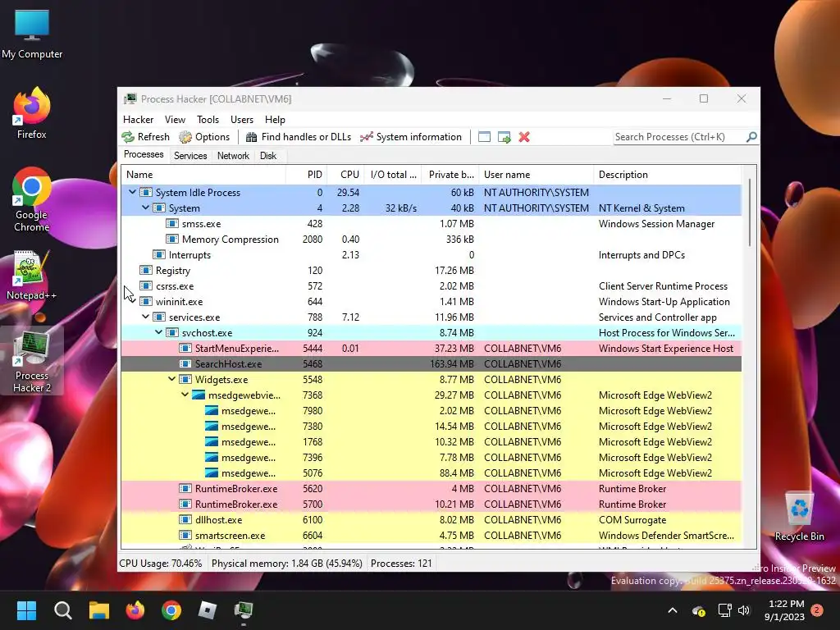Open System information graph window
This screenshot has width=840, height=630.
click(411, 137)
